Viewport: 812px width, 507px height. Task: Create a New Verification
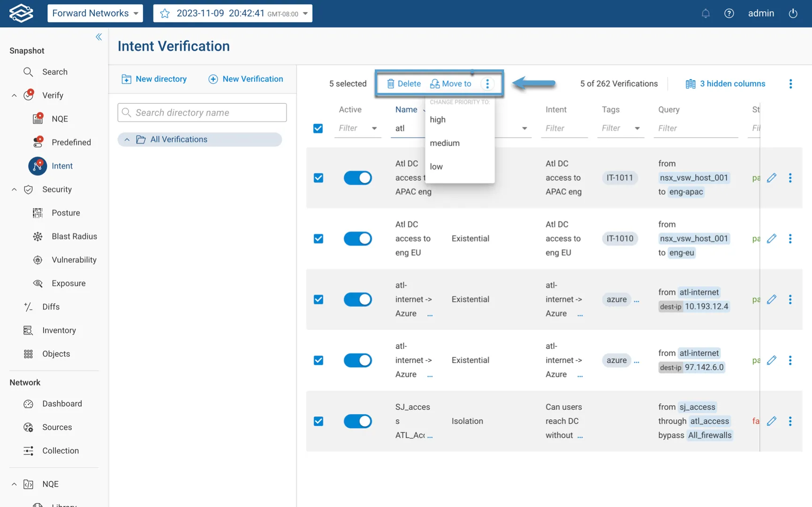click(x=246, y=79)
